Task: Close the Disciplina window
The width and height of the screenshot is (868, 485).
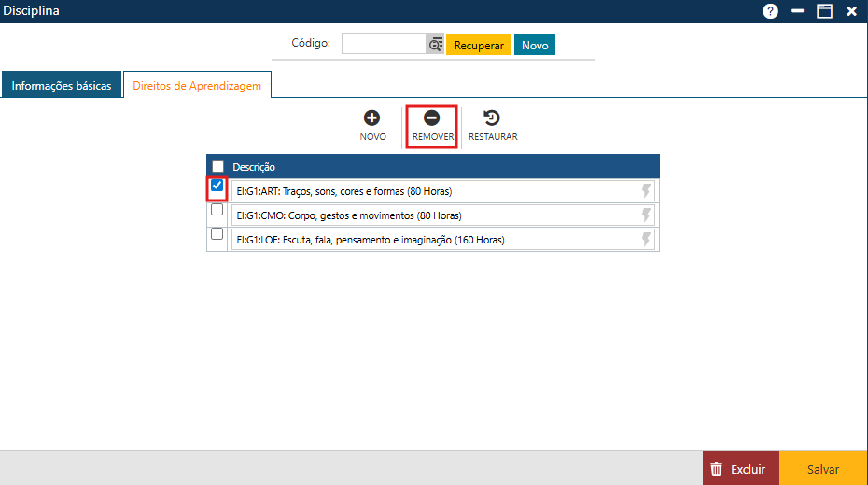Action: click(x=851, y=11)
